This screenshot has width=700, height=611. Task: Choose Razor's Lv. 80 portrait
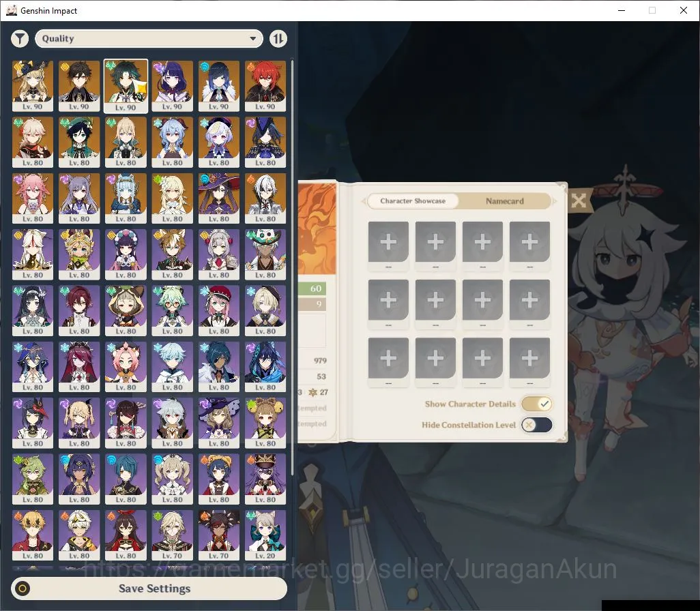point(173,423)
